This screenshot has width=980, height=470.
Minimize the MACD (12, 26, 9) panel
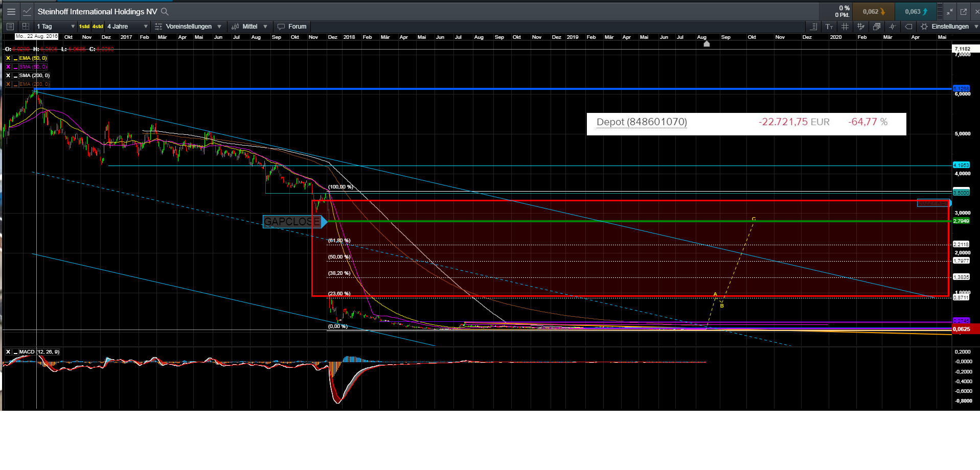click(x=15, y=352)
